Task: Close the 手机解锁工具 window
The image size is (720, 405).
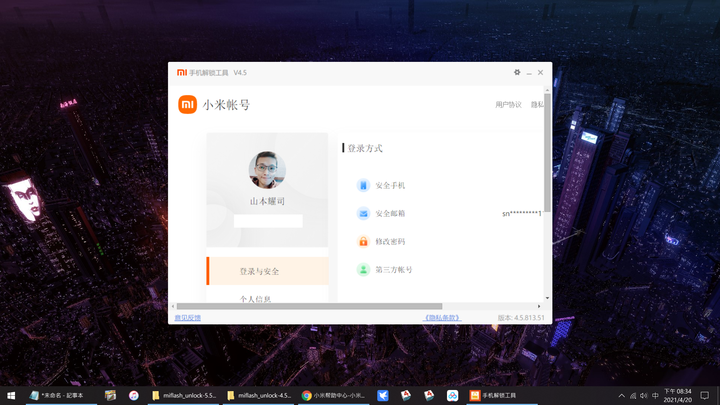Action: tap(540, 73)
